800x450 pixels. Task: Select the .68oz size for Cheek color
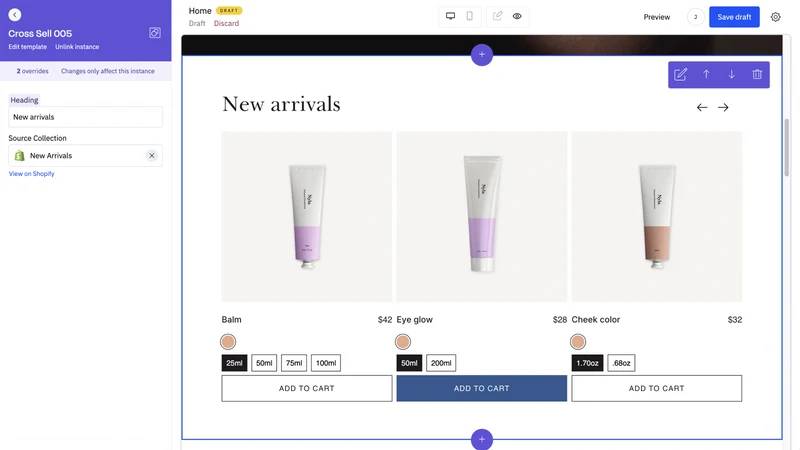pos(621,363)
